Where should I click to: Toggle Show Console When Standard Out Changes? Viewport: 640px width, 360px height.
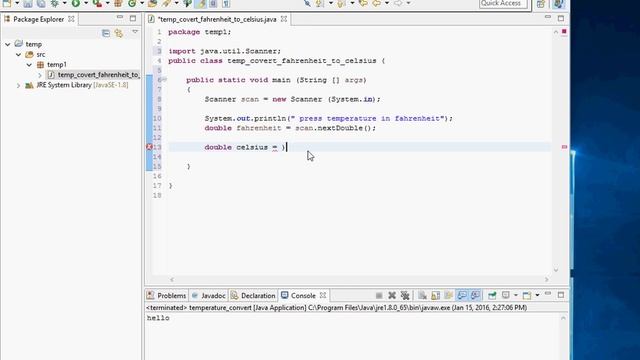point(462,295)
